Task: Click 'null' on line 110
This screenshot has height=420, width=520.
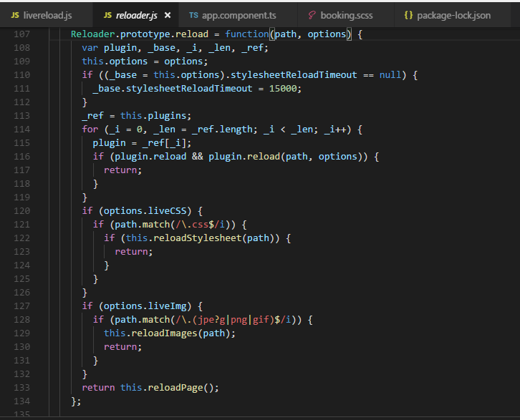Action: click(x=390, y=75)
